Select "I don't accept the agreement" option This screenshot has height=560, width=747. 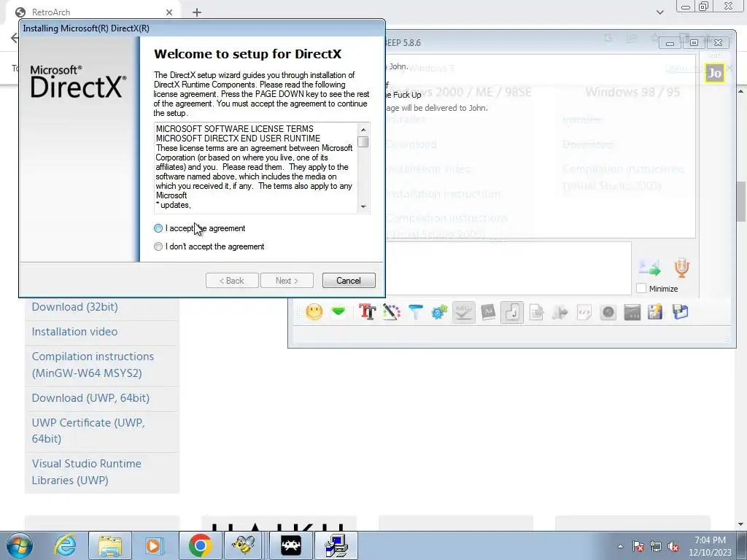click(x=158, y=246)
